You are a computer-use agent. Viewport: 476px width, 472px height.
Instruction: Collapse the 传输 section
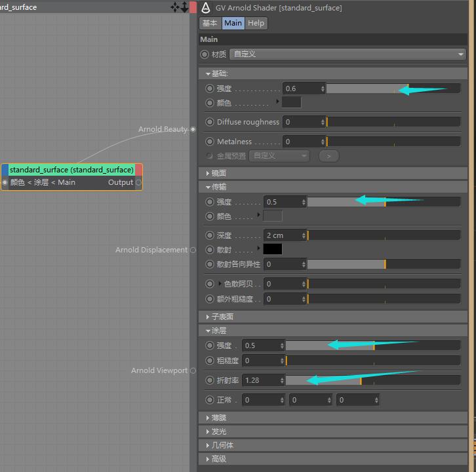coord(208,187)
